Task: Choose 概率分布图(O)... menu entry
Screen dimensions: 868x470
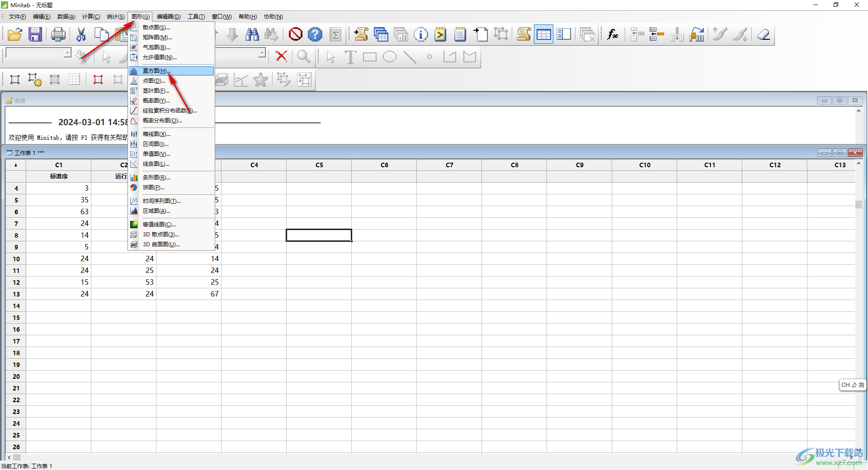Action: [x=171, y=121]
